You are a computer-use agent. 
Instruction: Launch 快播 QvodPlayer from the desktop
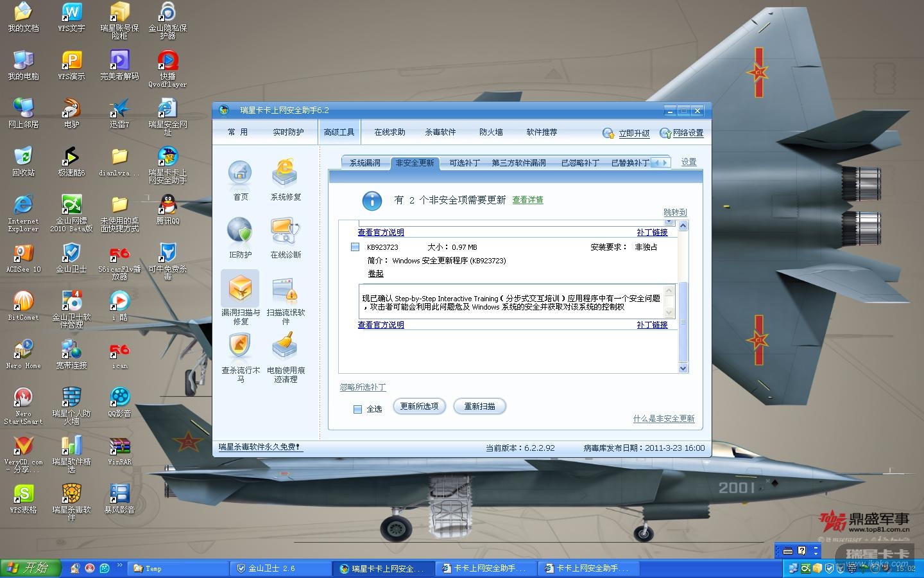click(167, 69)
